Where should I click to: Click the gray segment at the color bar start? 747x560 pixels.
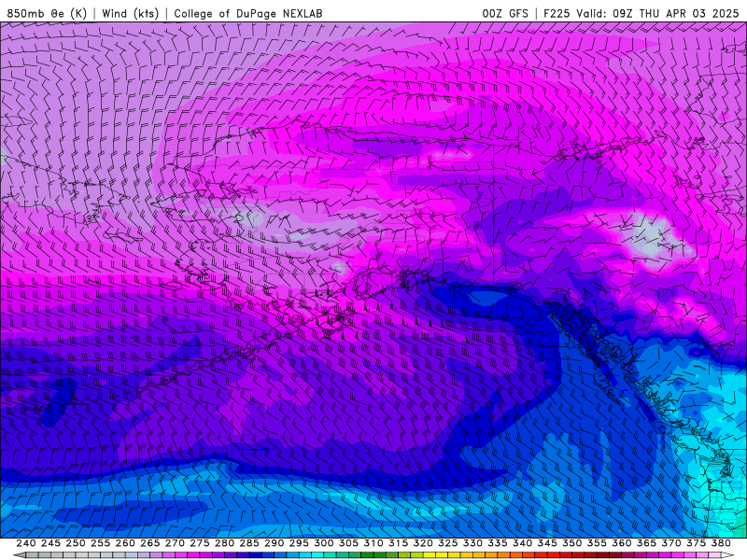point(32,555)
